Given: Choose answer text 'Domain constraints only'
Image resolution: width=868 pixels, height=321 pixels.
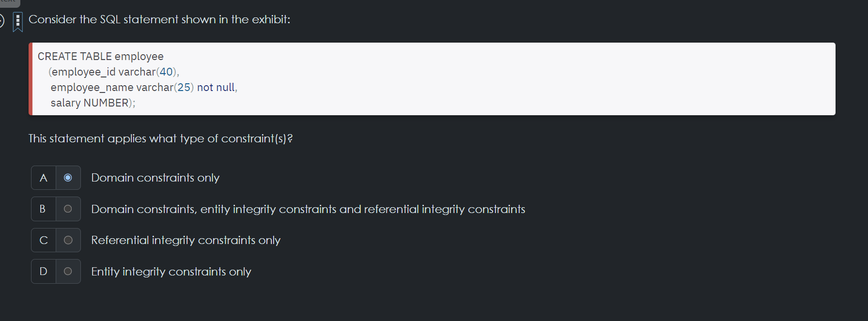Looking at the screenshot, I should click(155, 178).
